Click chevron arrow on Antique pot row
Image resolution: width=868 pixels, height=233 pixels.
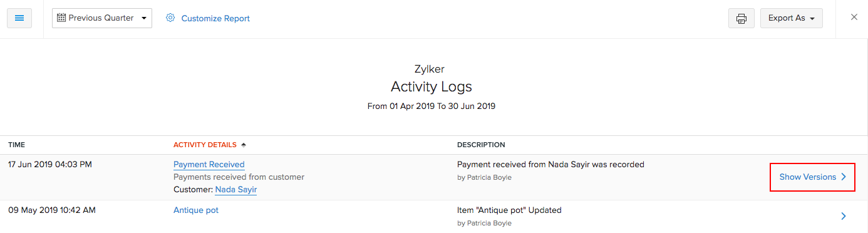coord(844,216)
